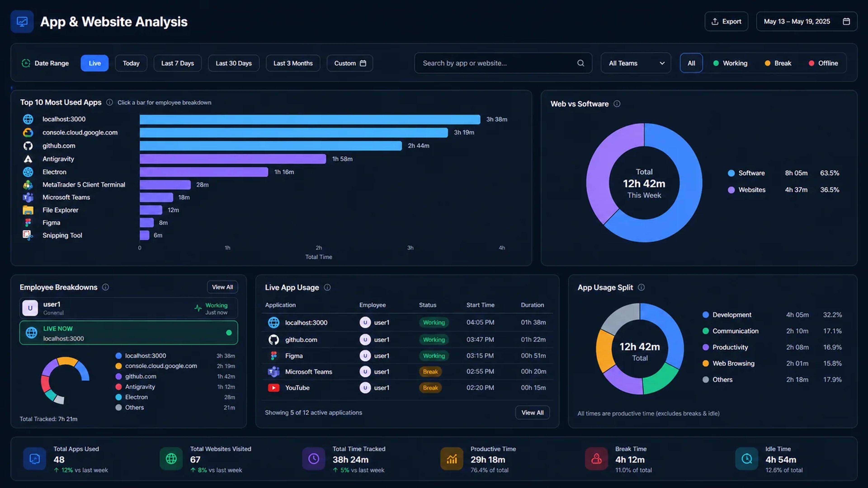868x488 pixels.
Task: Click the Break Time icon
Action: point(597,458)
